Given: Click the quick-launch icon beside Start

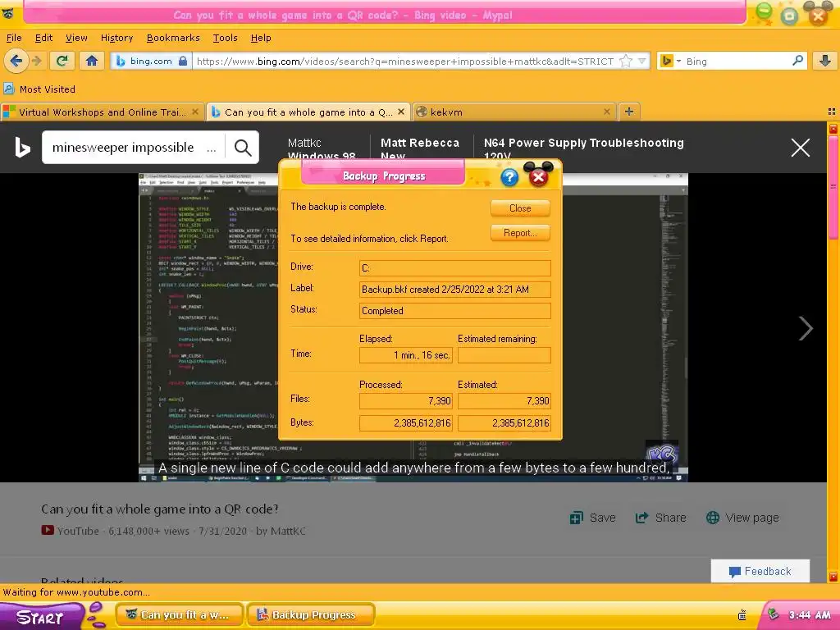Looking at the screenshot, I should [97, 615].
